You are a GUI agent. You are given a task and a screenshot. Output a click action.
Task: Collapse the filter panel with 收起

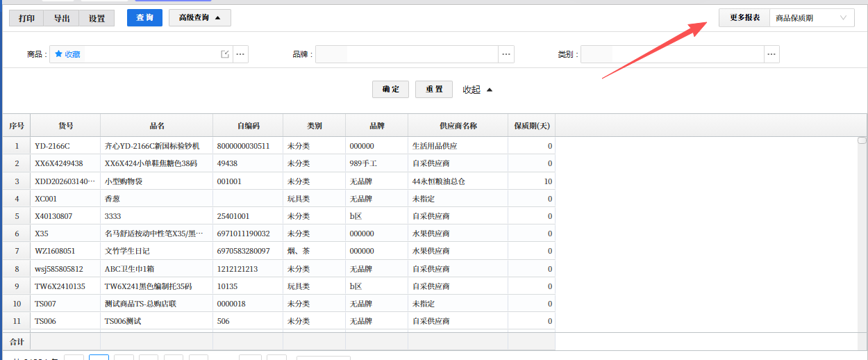click(478, 90)
